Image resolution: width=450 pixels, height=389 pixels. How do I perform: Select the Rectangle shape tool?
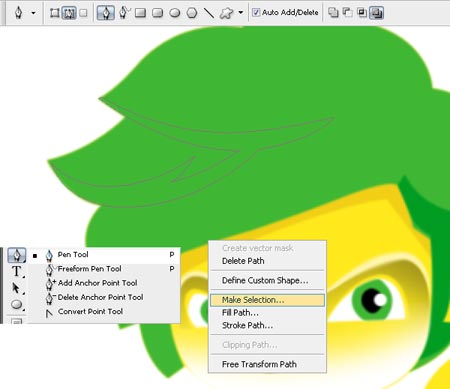140,13
